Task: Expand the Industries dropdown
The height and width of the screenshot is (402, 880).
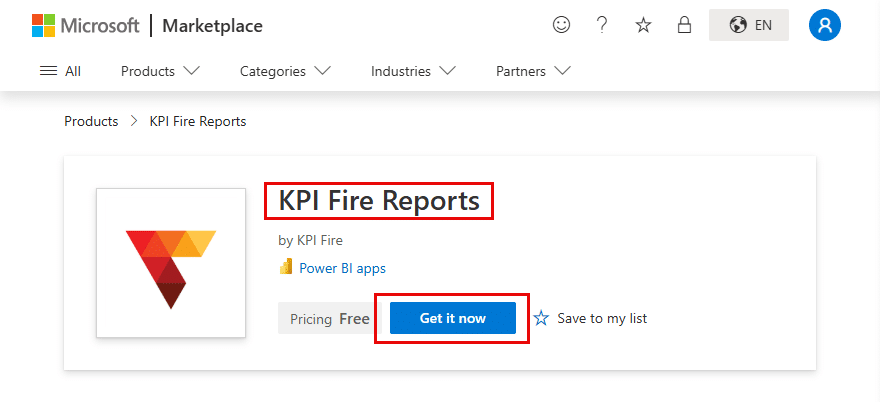Action: point(413,71)
